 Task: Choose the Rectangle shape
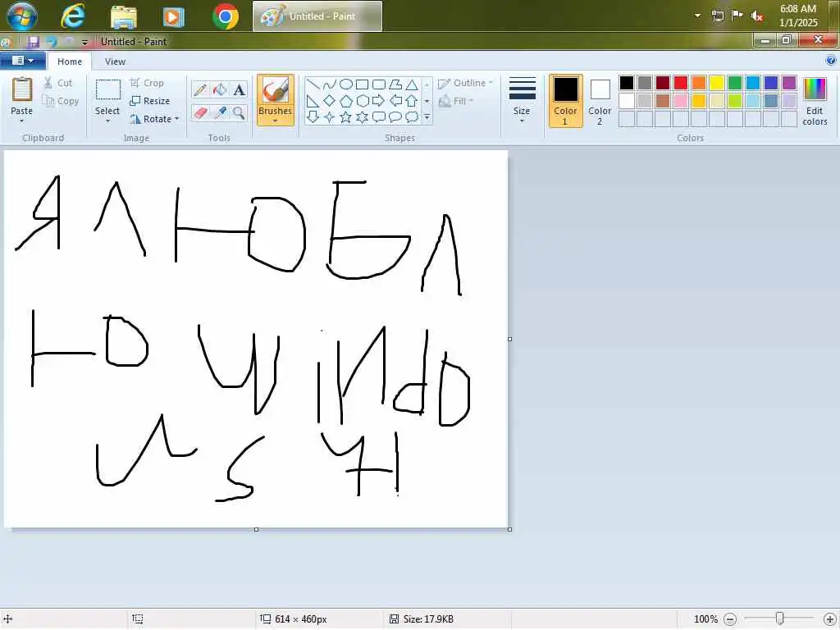pos(362,84)
